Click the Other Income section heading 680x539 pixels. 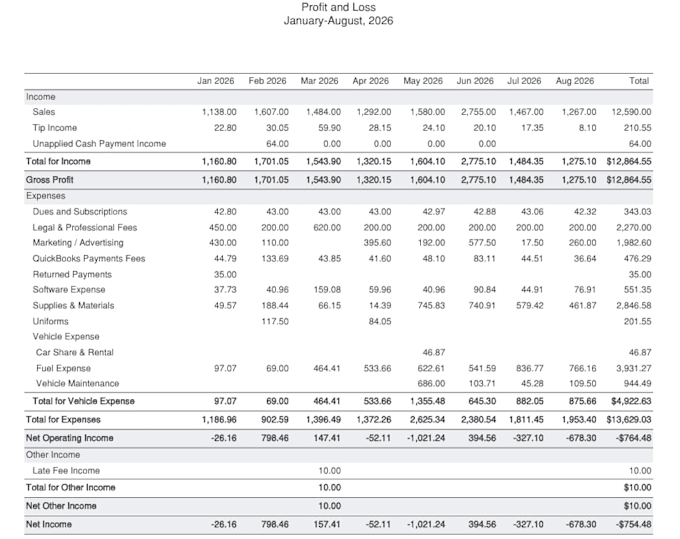pyautogui.click(x=53, y=455)
